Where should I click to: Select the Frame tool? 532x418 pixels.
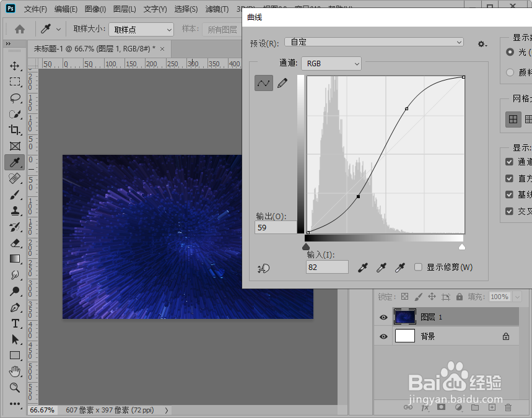[x=15, y=146]
